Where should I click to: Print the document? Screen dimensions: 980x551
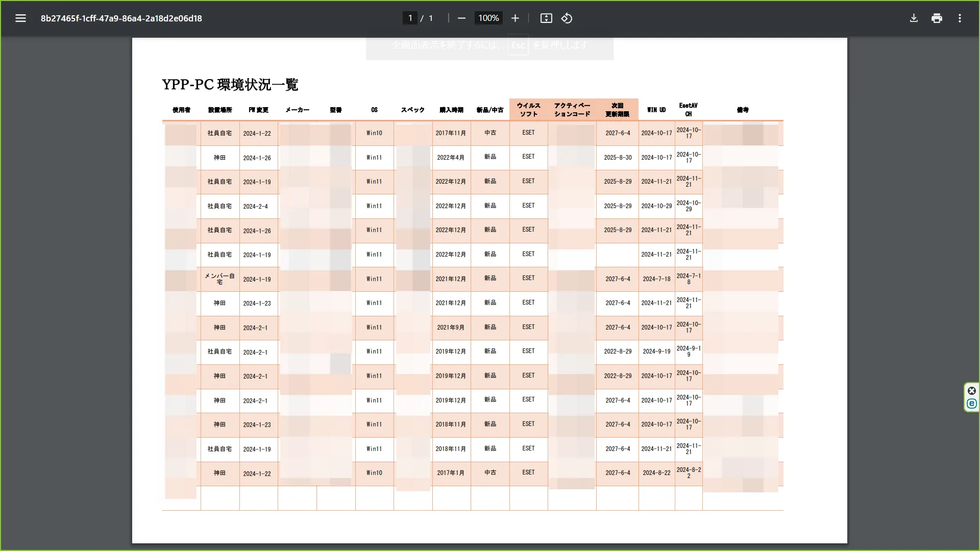click(937, 18)
